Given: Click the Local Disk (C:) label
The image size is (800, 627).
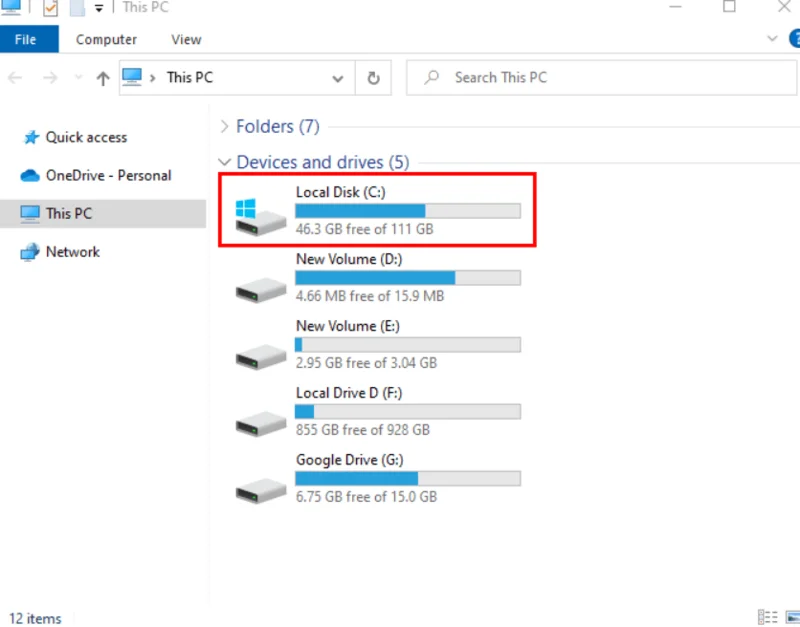Looking at the screenshot, I should (x=340, y=192).
